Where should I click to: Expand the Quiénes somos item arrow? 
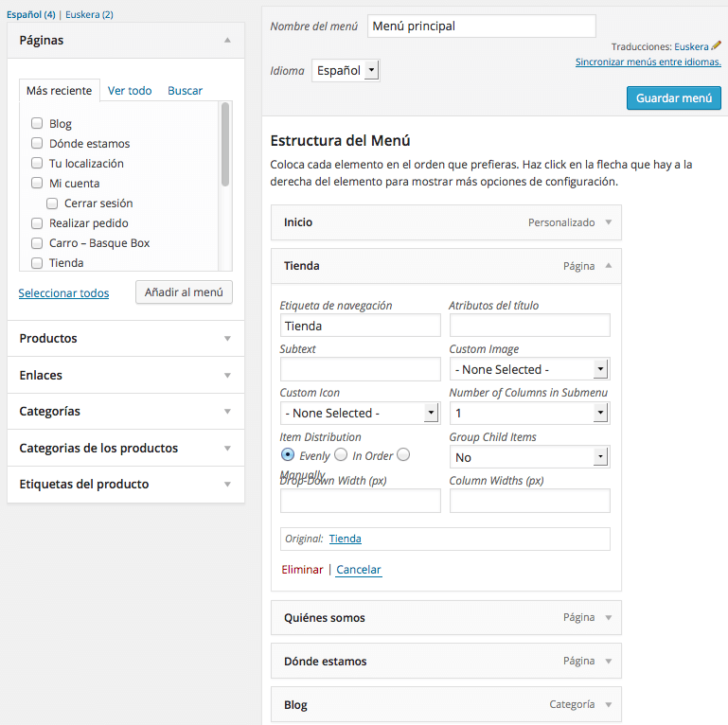(608, 618)
